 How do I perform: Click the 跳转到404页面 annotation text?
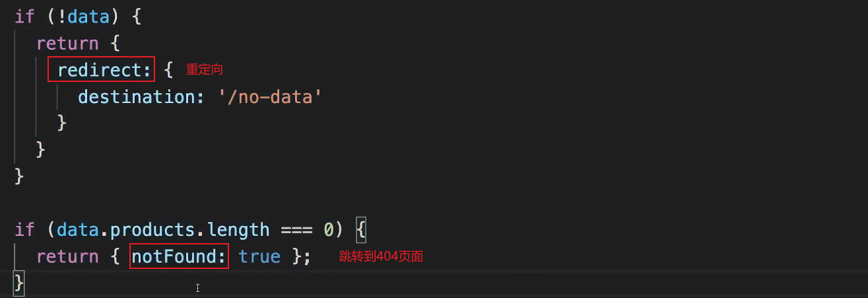381,256
